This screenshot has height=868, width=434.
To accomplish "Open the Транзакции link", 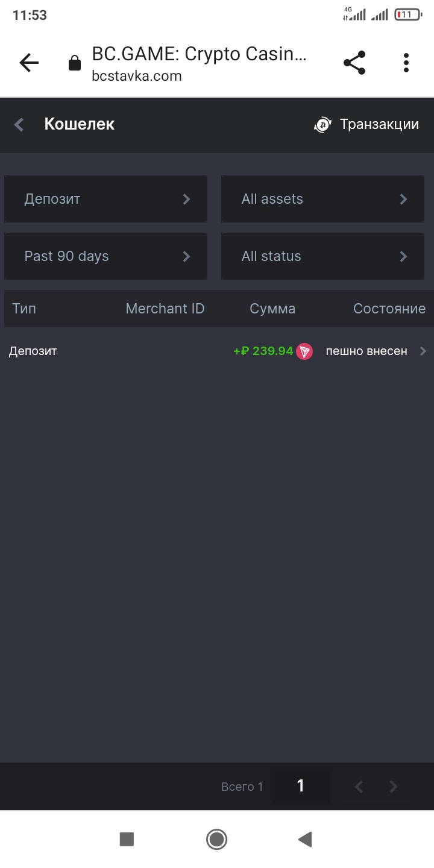I will (379, 124).
